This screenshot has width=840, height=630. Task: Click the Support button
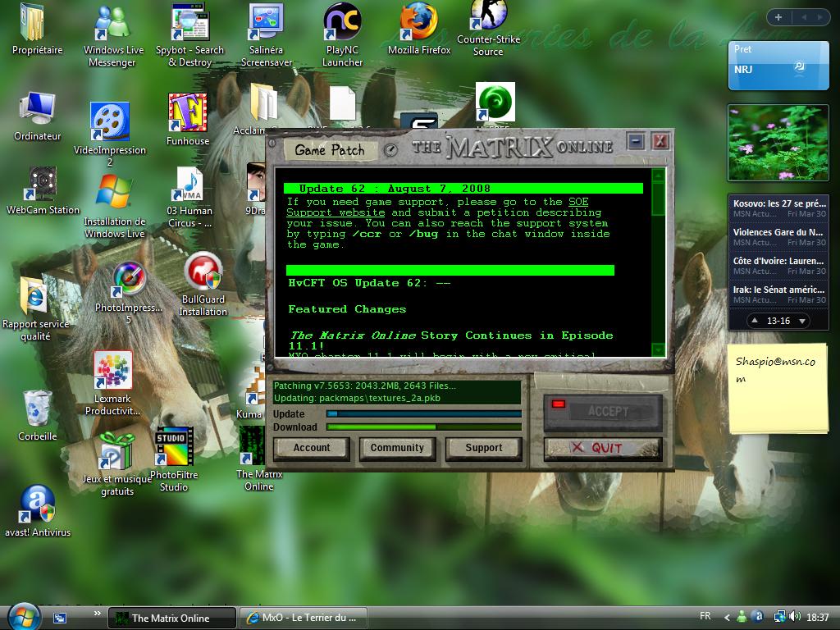(484, 448)
